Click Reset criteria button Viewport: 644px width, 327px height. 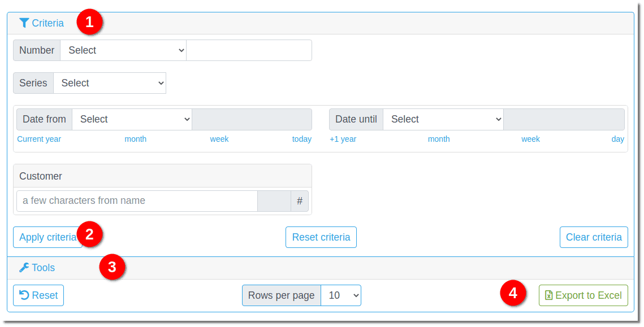coord(321,237)
